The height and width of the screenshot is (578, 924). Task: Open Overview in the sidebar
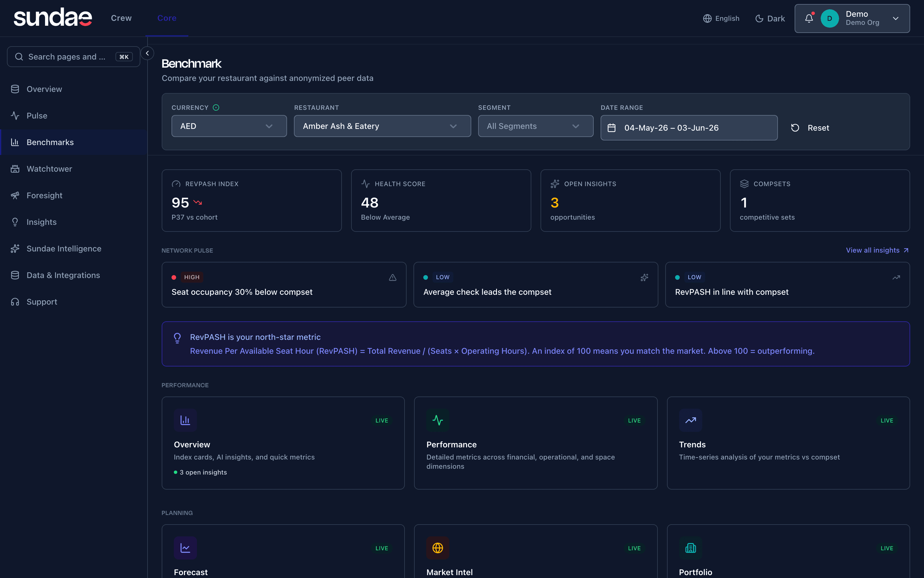point(74,89)
